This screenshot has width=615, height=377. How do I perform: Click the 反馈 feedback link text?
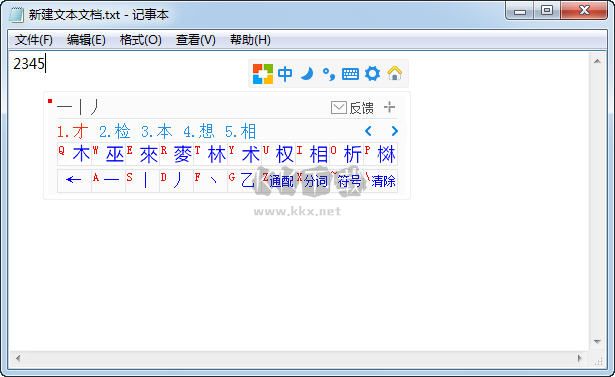pyautogui.click(x=361, y=108)
